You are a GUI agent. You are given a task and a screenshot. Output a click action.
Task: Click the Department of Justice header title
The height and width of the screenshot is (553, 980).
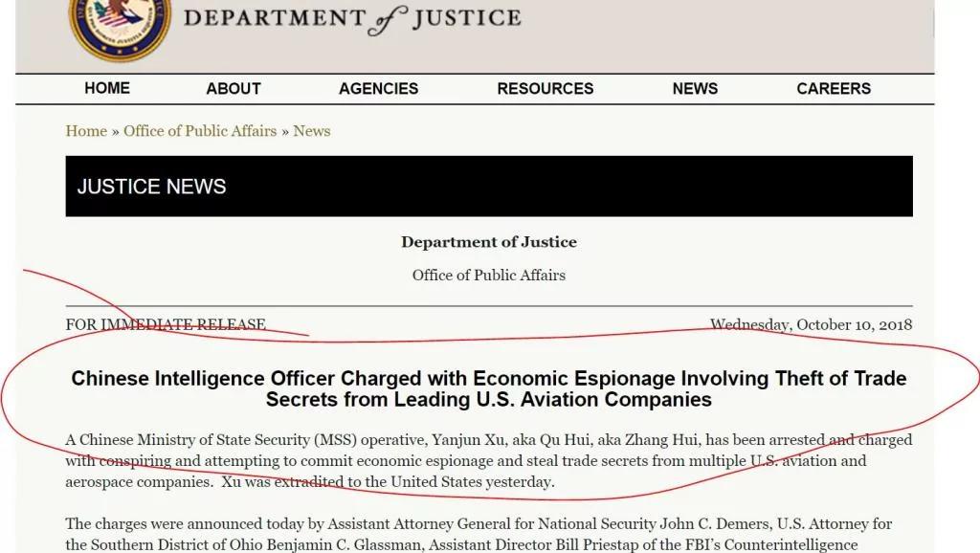pyautogui.click(x=352, y=19)
